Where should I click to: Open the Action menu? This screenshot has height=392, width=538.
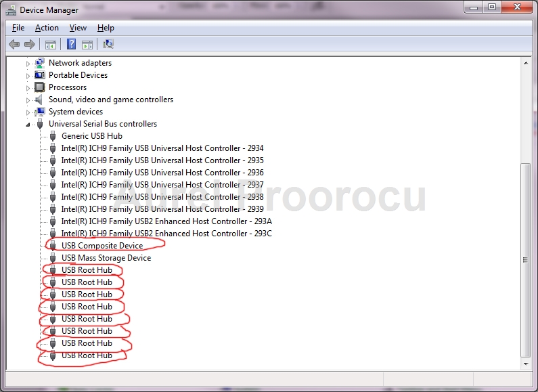[47, 28]
